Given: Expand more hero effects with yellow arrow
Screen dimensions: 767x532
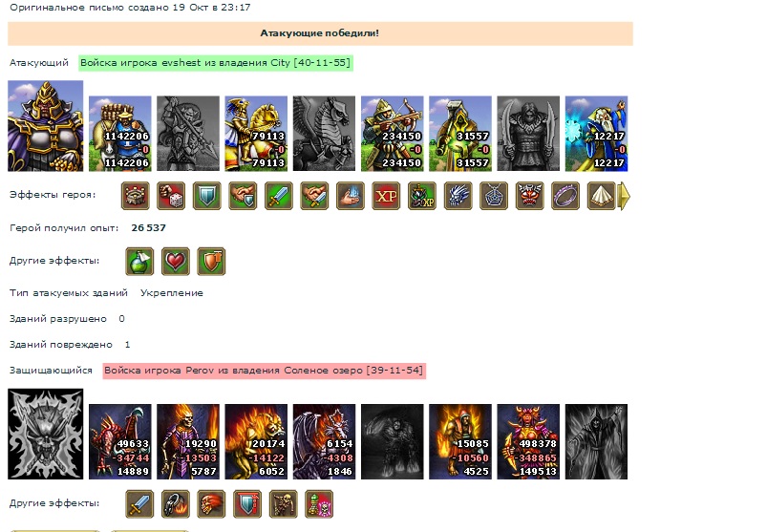Looking at the screenshot, I should click(624, 196).
